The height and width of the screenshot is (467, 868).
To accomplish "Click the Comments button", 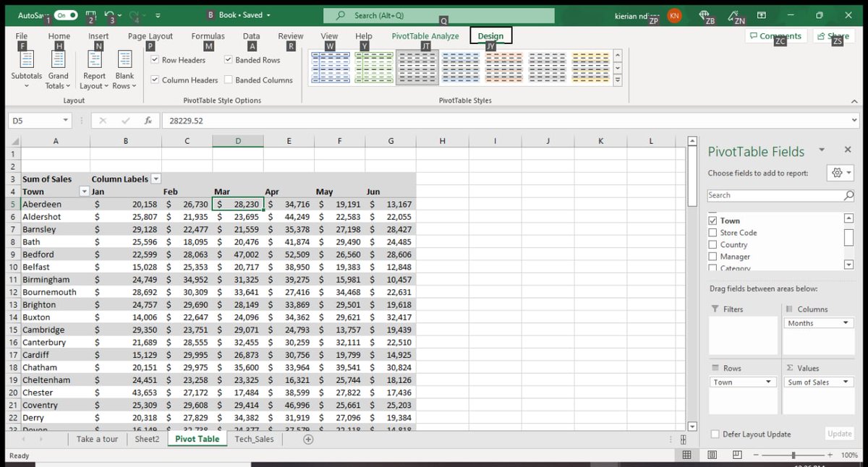I will (x=775, y=36).
